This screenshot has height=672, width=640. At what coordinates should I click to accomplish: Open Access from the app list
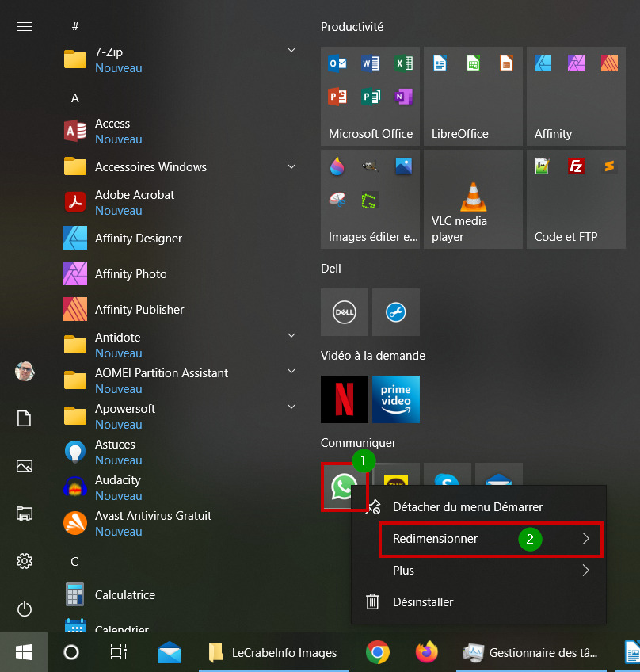[180, 131]
